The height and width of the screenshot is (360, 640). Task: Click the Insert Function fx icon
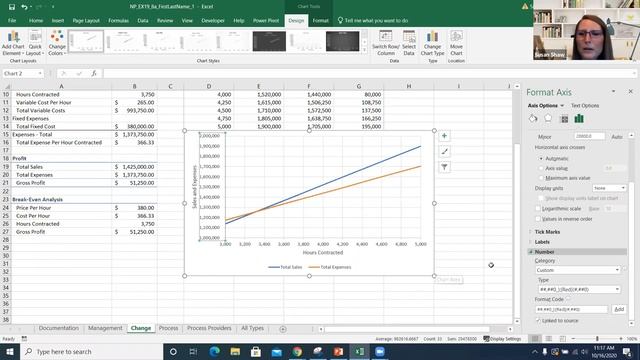point(94,73)
